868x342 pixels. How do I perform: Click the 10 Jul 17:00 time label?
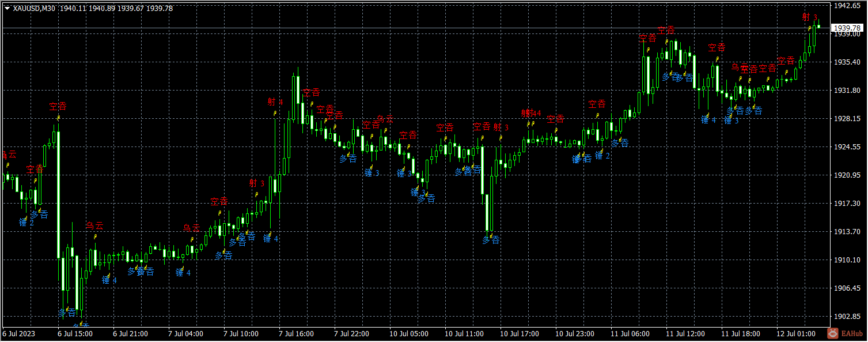[x=520, y=334]
